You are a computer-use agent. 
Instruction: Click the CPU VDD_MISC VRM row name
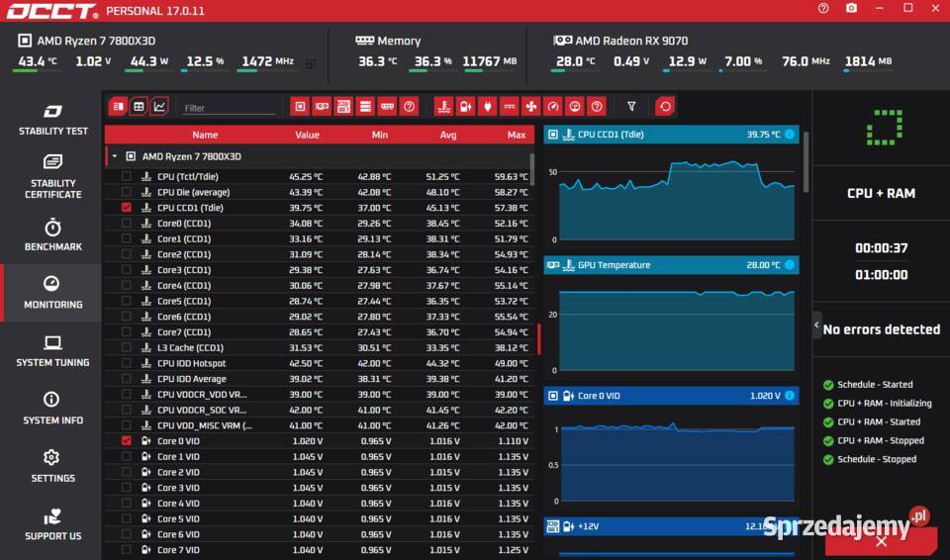coord(205,425)
